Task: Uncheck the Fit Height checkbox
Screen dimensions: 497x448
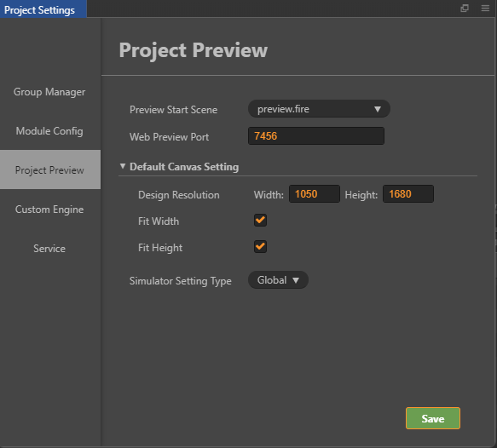Action: pos(260,247)
